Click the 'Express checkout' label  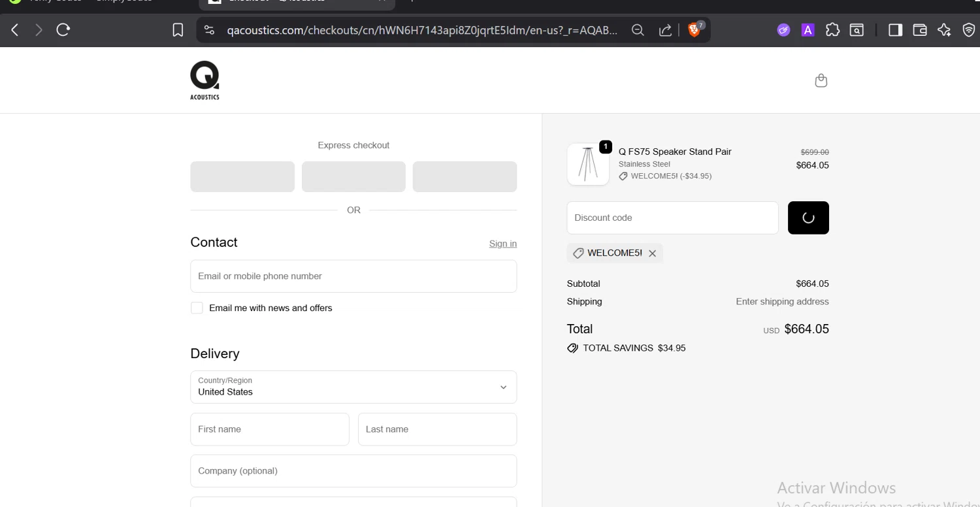pos(353,145)
